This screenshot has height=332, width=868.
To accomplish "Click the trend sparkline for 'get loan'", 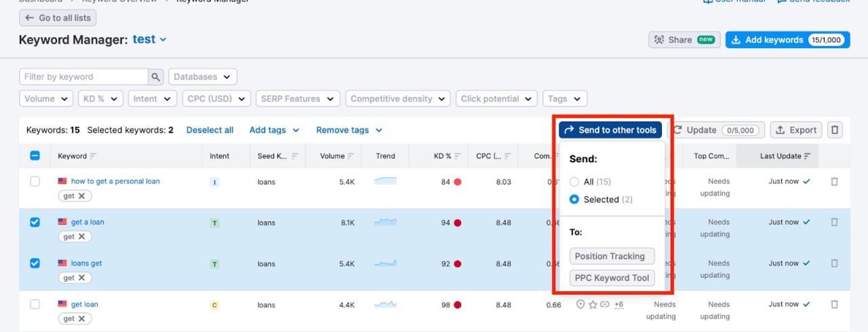I will pos(385,304).
